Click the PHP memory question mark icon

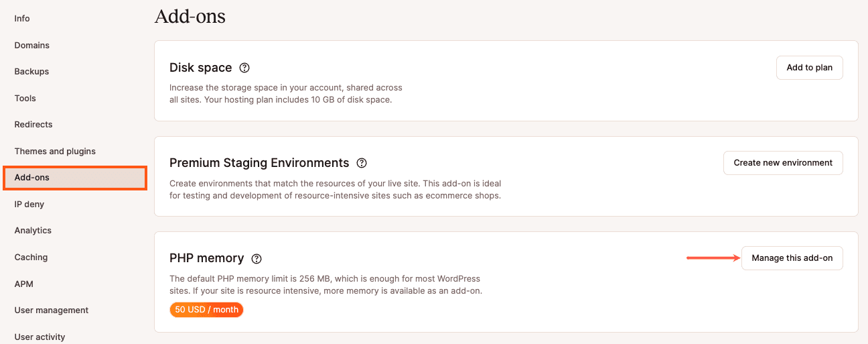point(257,259)
